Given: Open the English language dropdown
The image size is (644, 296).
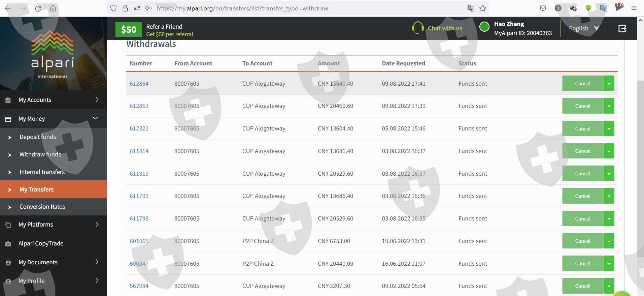Looking at the screenshot, I should [584, 28].
